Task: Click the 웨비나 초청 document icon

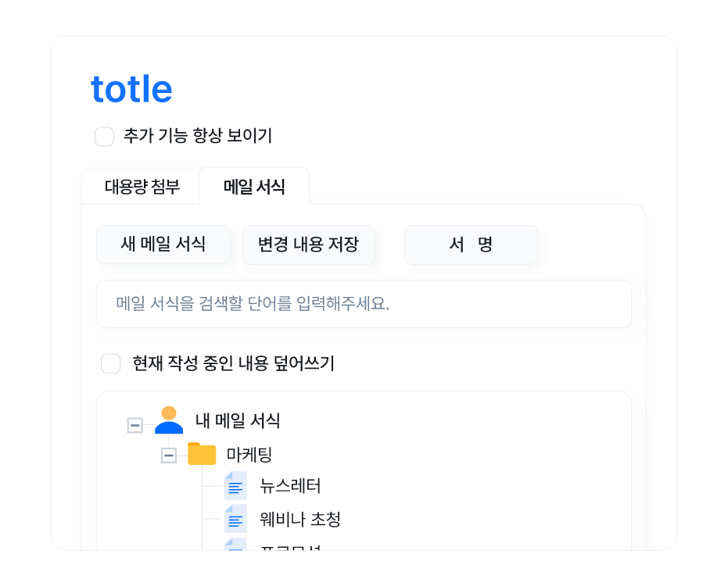Action: 235,519
